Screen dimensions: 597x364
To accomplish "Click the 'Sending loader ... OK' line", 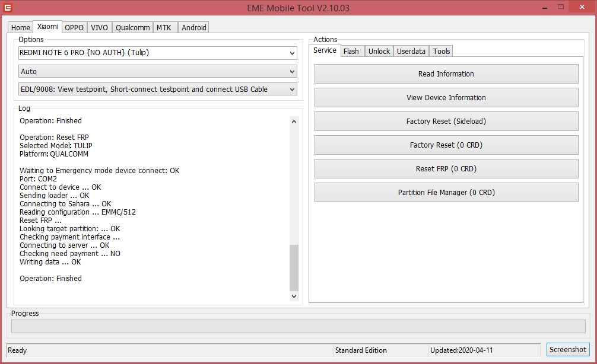I will coord(55,196).
